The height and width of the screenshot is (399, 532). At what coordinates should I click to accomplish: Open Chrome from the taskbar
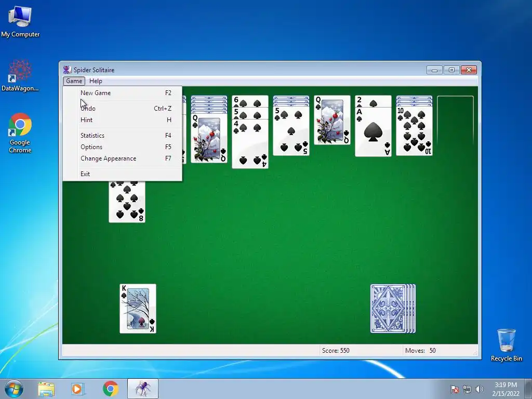point(110,389)
